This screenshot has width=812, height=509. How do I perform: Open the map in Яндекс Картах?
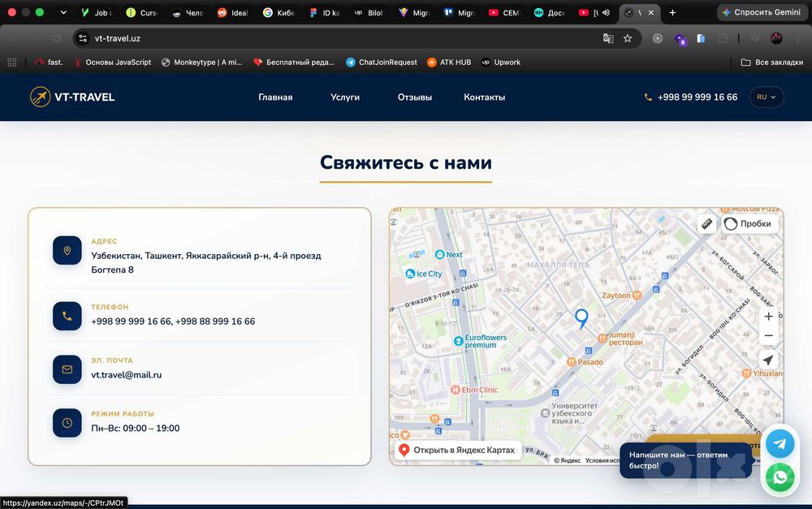[457, 450]
